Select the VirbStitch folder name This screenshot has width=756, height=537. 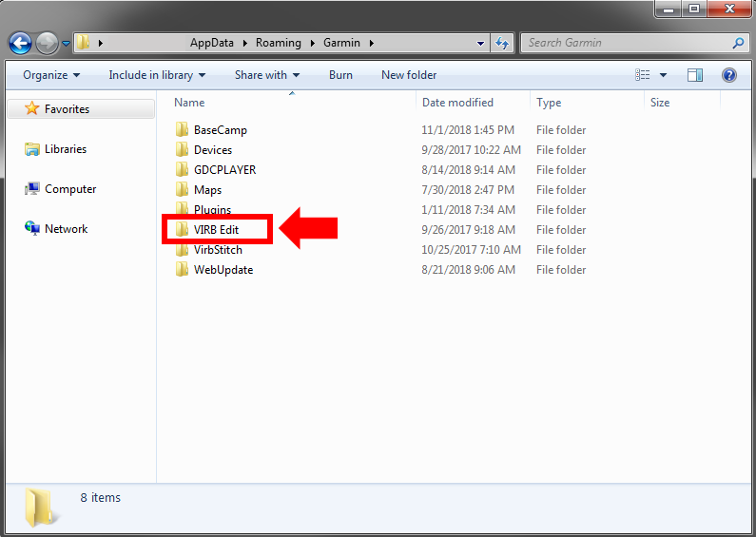218,250
